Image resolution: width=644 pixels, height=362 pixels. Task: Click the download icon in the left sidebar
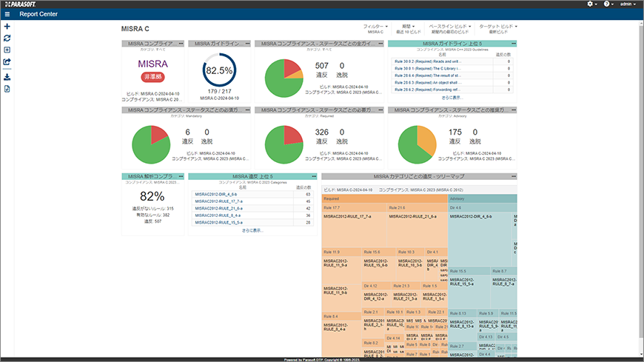pos(7,77)
